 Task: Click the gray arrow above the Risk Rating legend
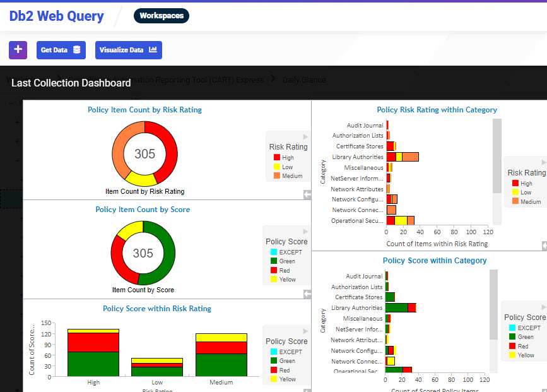(x=306, y=136)
